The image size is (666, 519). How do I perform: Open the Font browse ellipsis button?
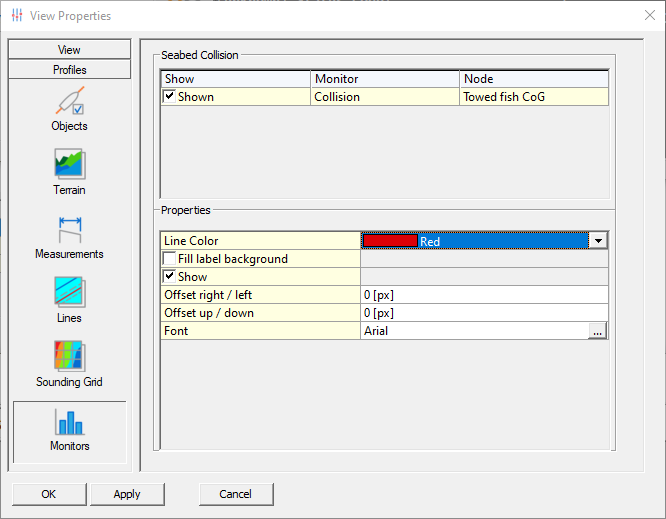click(598, 331)
